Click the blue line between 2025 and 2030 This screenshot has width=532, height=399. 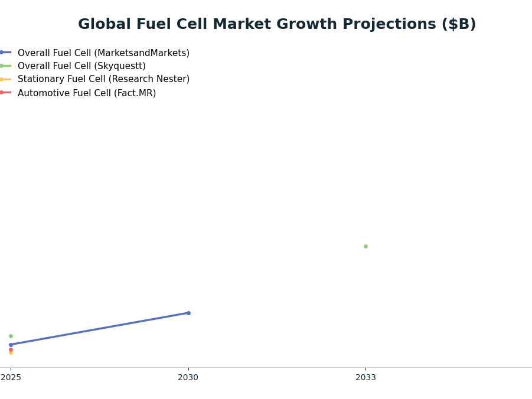pos(100,329)
